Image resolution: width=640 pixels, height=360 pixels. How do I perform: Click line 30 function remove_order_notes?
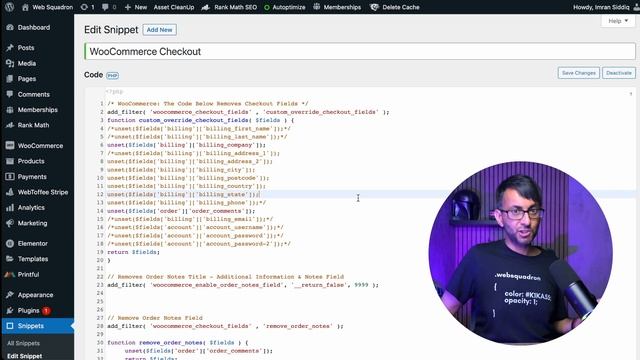coord(178,342)
